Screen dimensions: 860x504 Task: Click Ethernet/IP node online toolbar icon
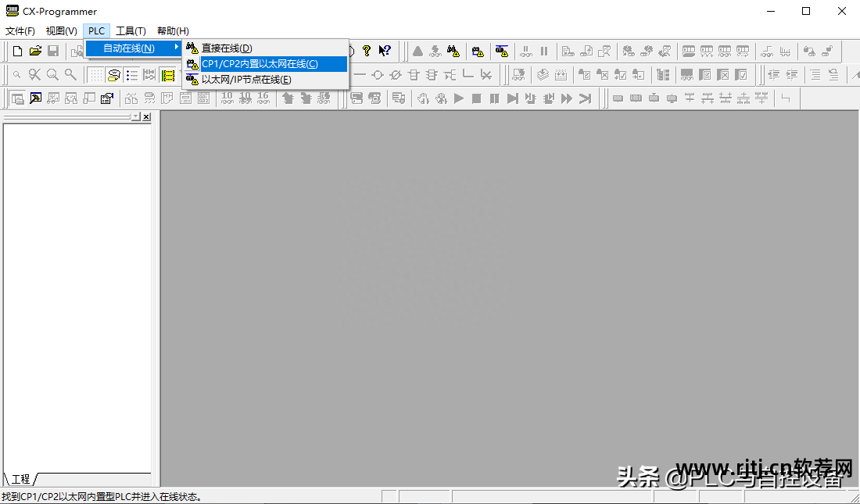(x=502, y=52)
